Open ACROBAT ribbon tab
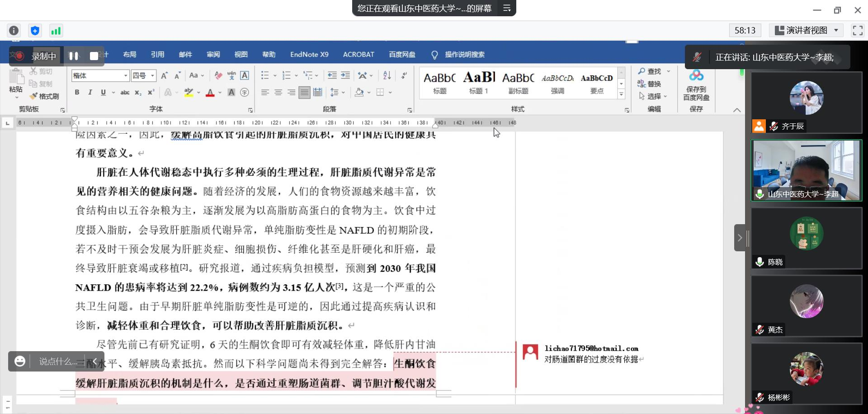This screenshot has width=868, height=414. click(359, 55)
